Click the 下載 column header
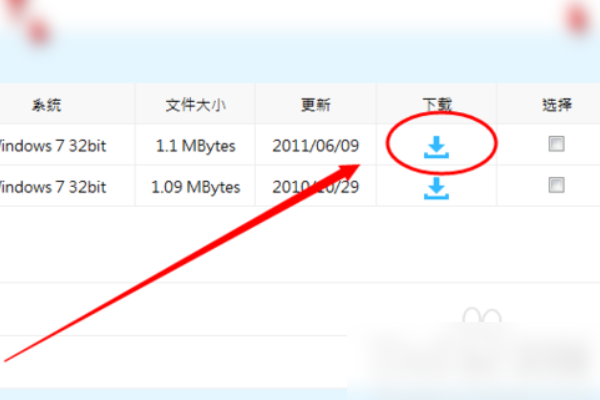Image resolution: width=600 pixels, height=400 pixels. (437, 104)
